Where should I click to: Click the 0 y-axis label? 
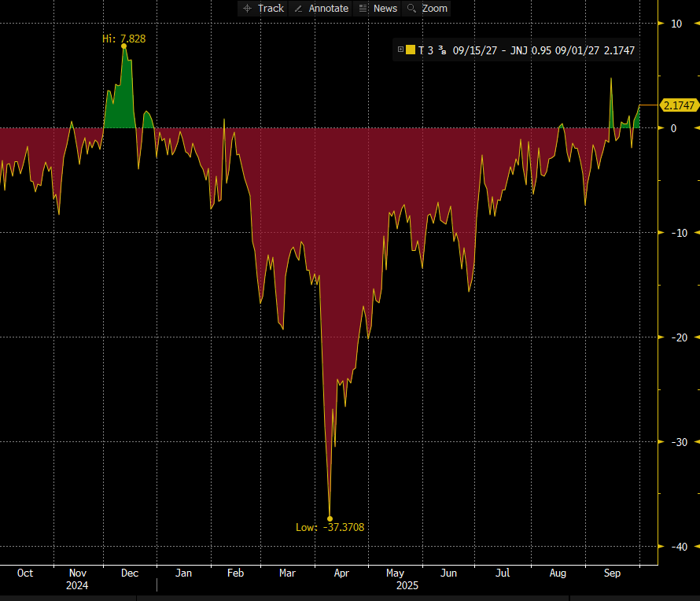674,128
